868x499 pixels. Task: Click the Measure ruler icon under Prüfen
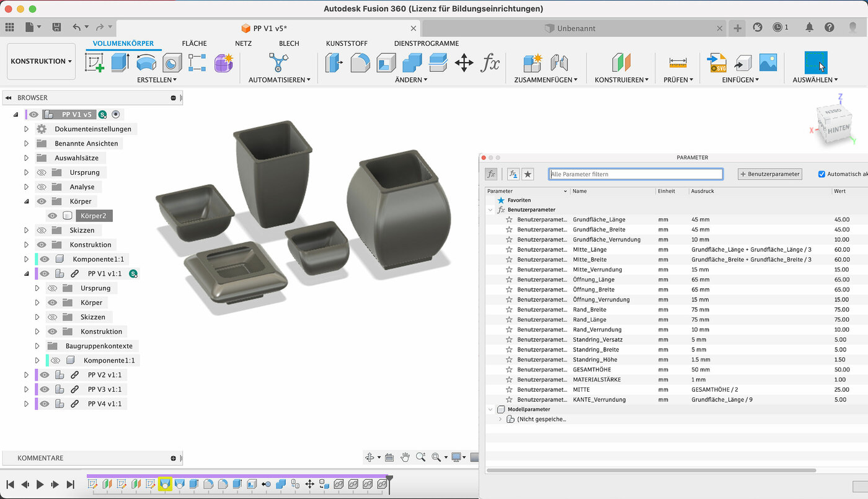pyautogui.click(x=678, y=63)
